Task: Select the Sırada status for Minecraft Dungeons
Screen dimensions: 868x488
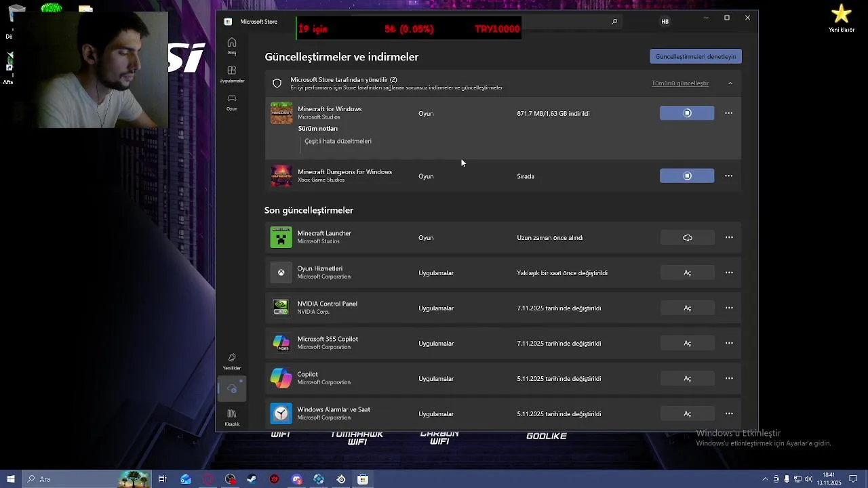Action: (x=526, y=176)
